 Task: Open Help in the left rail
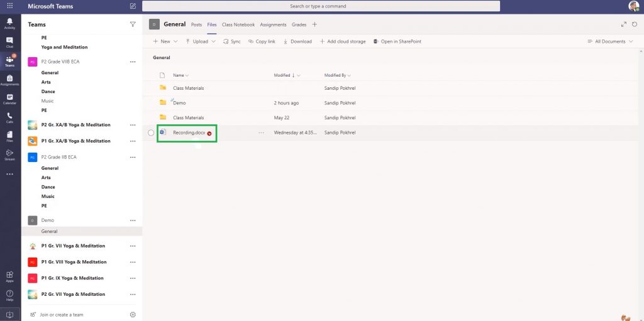10,295
